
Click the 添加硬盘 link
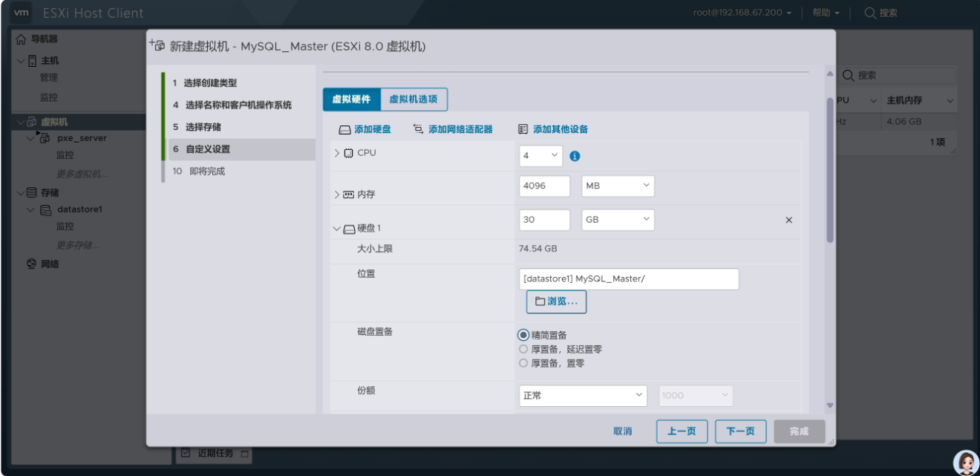pyautogui.click(x=373, y=129)
